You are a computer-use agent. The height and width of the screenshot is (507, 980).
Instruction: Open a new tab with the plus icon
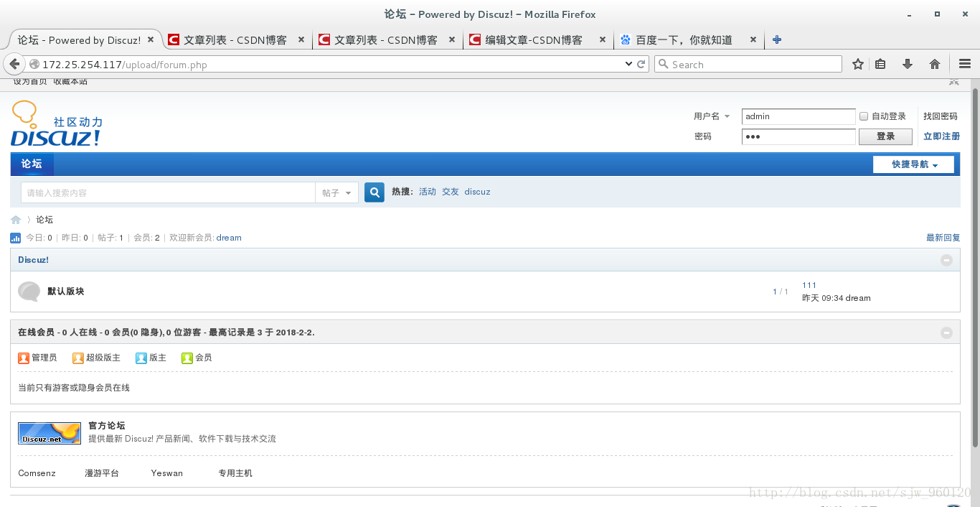pyautogui.click(x=777, y=40)
